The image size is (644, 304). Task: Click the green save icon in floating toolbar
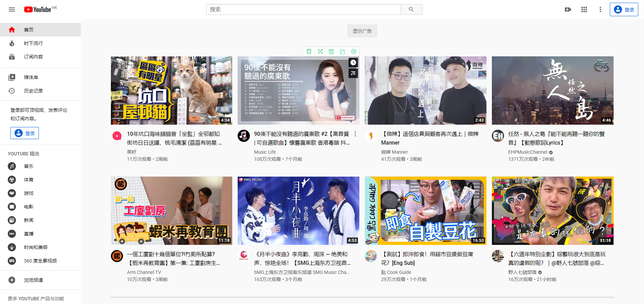point(331,51)
